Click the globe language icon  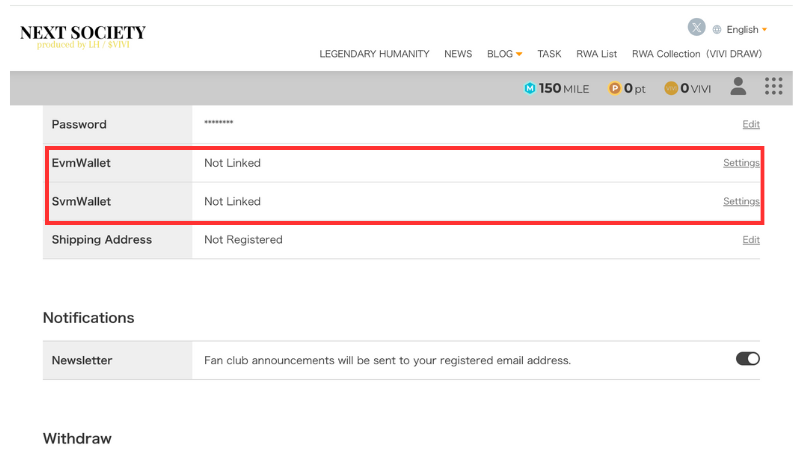point(717,30)
